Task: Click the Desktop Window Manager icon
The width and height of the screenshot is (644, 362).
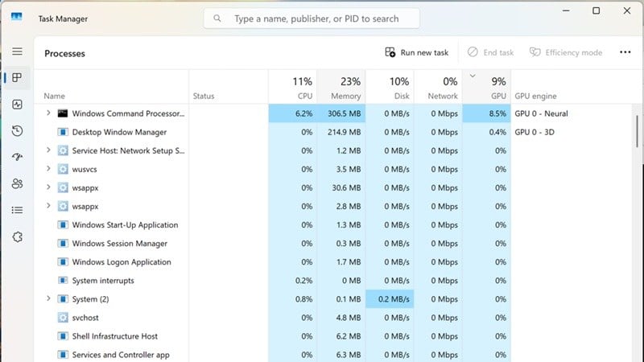Action: point(63,132)
